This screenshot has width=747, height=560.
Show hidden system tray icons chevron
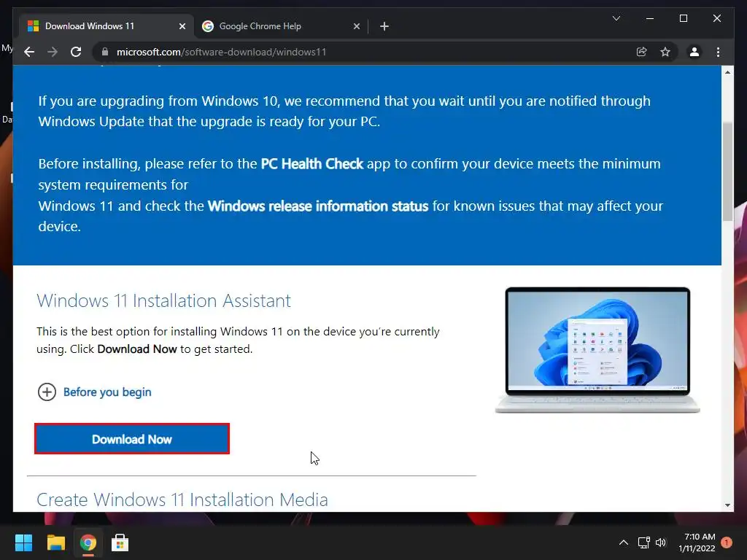(623, 542)
